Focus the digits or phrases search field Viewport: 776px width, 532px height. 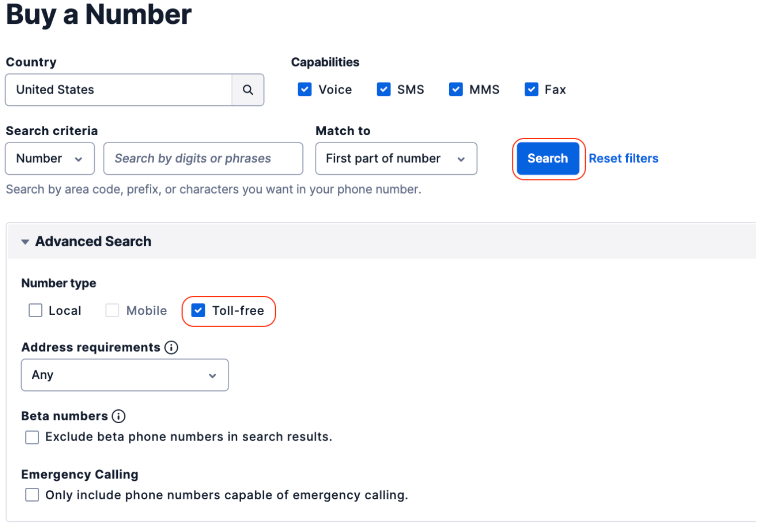pos(203,159)
